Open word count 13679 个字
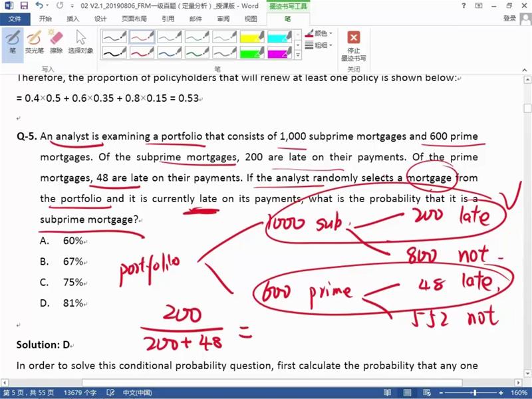Screen dimensions: 532x399 tap(80, 393)
